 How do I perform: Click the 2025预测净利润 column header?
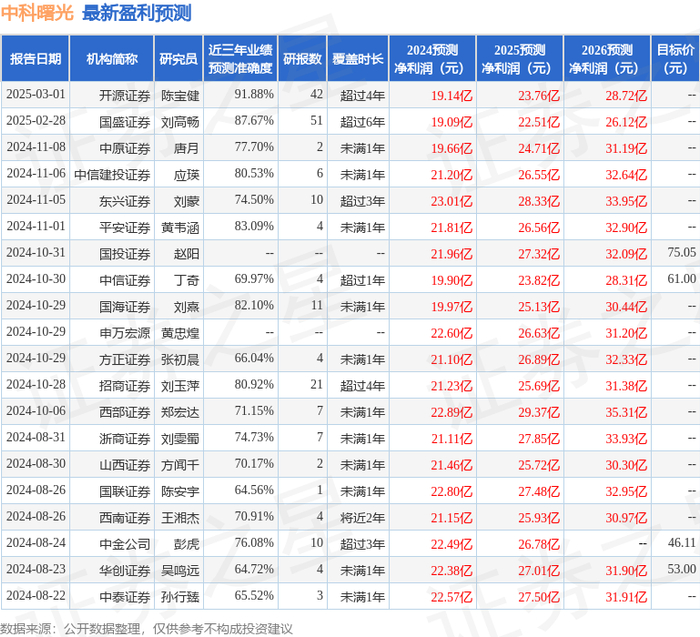520,59
